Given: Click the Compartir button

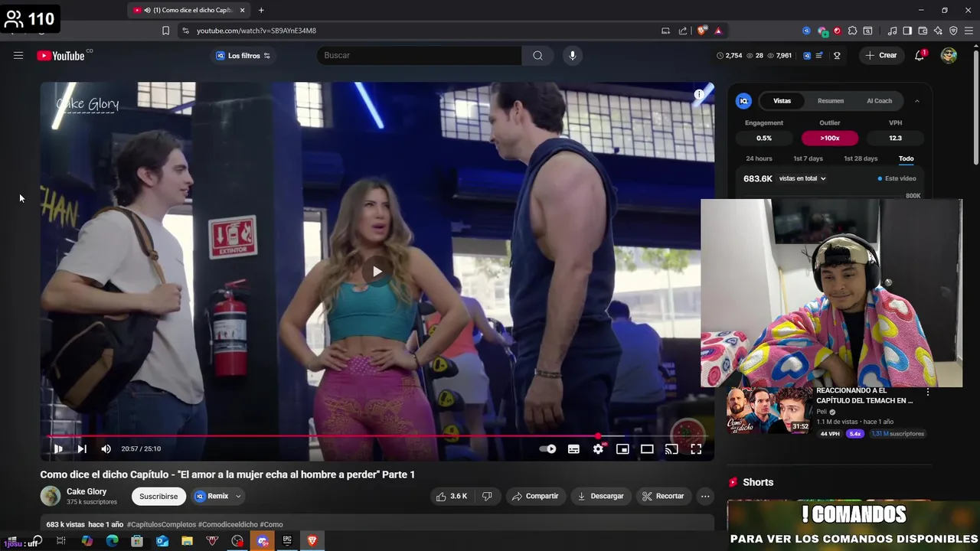Looking at the screenshot, I should [x=535, y=496].
